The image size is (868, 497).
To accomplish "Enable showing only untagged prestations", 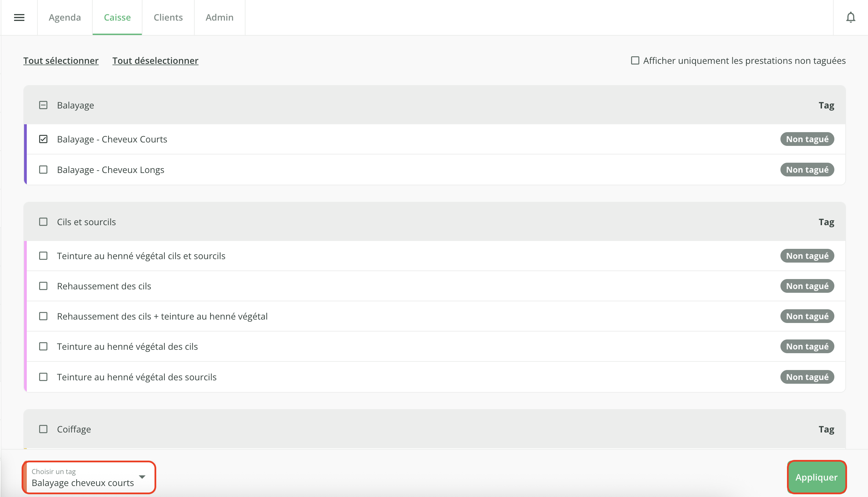I will pyautogui.click(x=635, y=60).
